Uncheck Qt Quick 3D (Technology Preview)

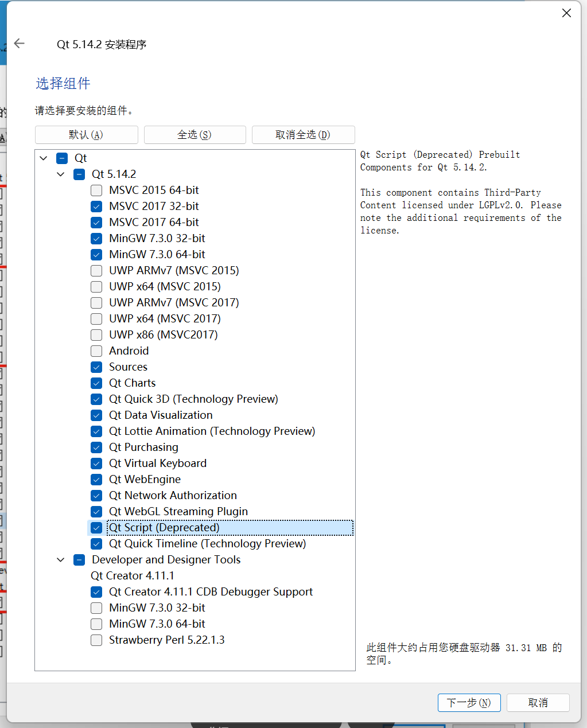coord(96,399)
